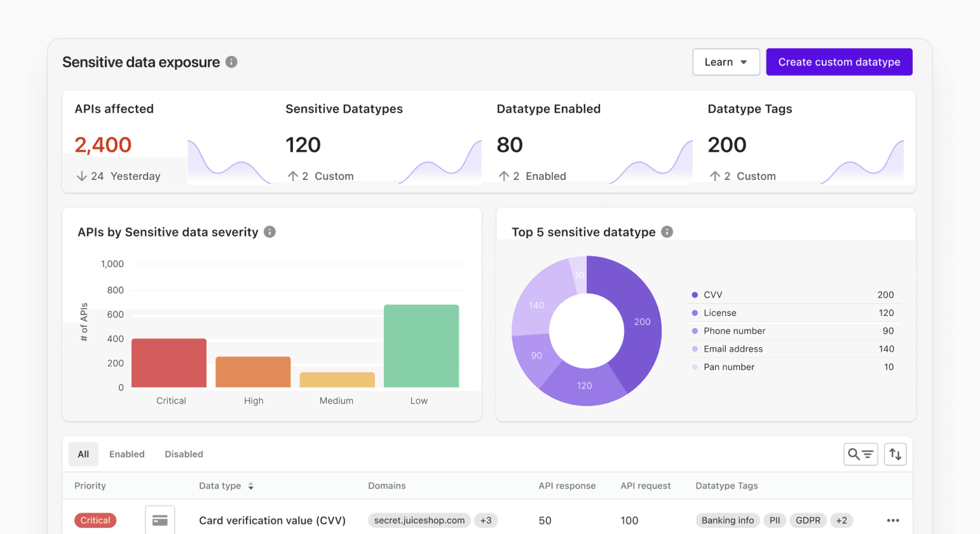Expand the +2 datatype tags chip
Viewport: 980px width, 534px height.
(x=842, y=520)
